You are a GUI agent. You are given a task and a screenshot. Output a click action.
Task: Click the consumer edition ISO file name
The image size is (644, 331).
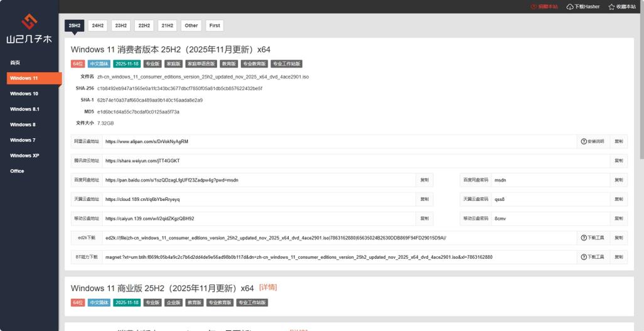[203, 77]
